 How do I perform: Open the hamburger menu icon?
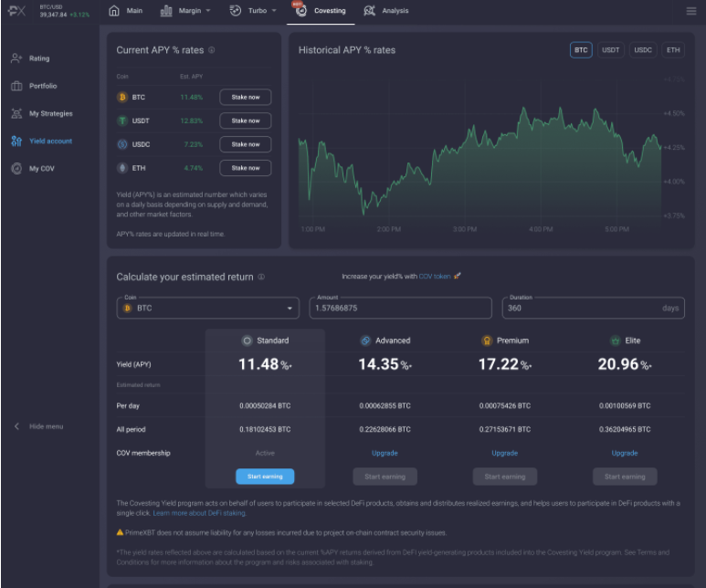point(691,11)
